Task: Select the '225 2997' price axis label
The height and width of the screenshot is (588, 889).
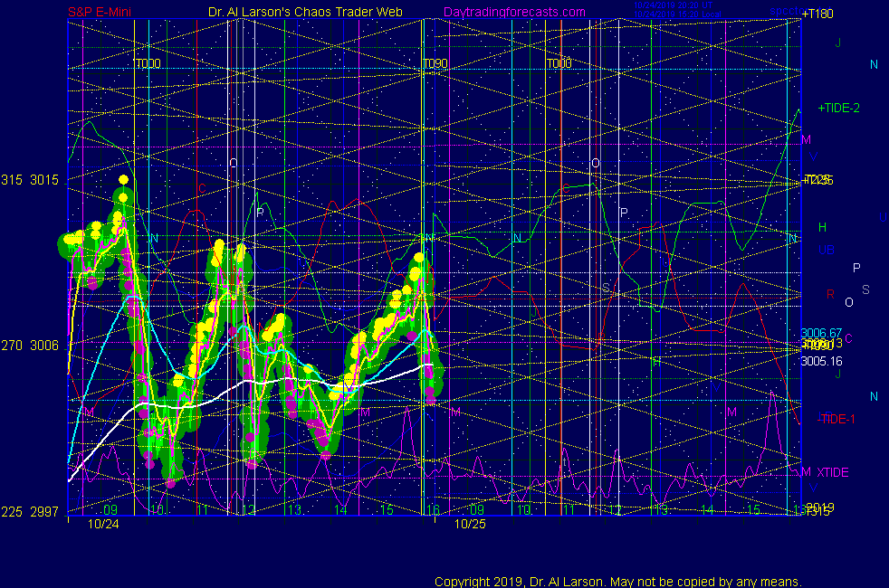Action: [30, 512]
